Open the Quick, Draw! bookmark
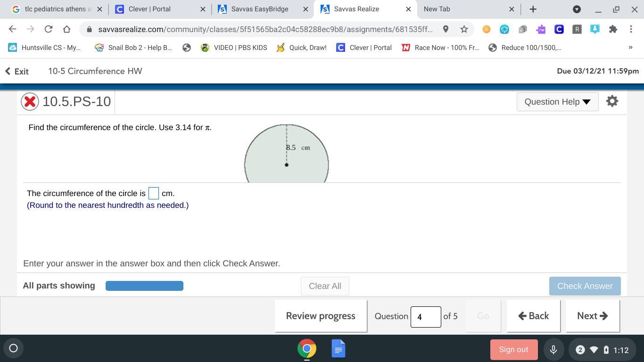 coord(301,48)
